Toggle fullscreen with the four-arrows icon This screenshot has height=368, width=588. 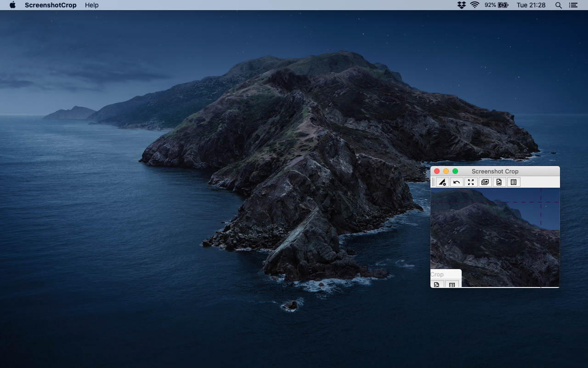471,182
